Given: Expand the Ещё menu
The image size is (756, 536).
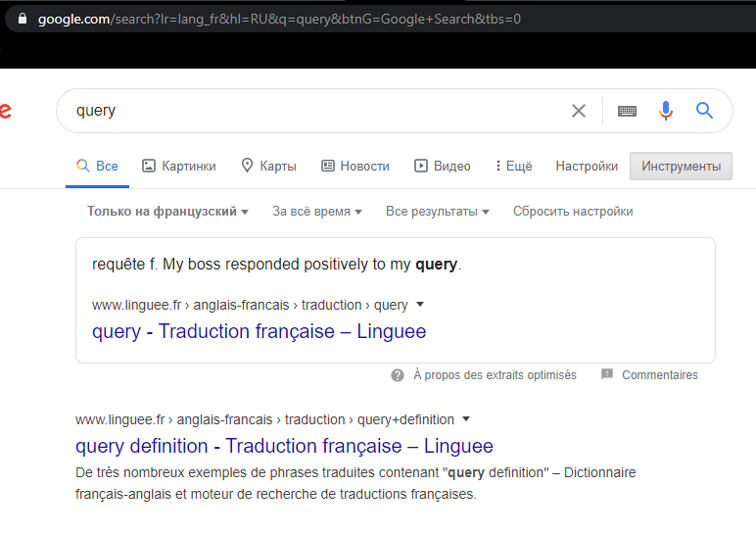Looking at the screenshot, I should click(513, 166).
